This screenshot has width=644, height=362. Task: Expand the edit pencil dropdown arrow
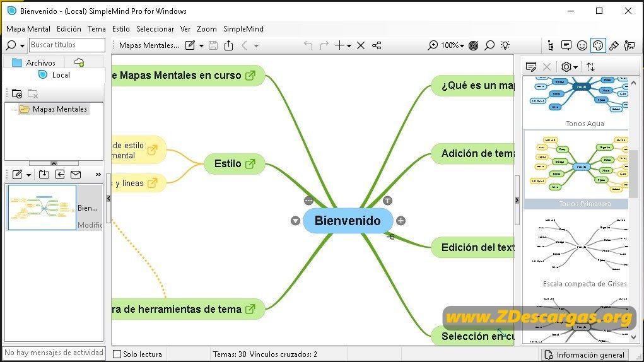pyautogui.click(x=201, y=46)
